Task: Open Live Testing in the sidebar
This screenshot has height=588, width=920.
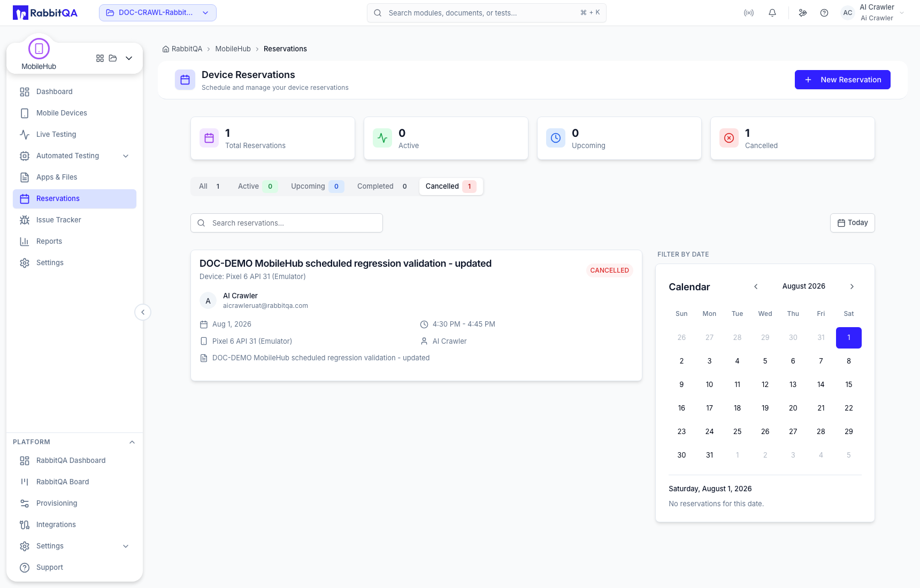Action: click(75, 135)
